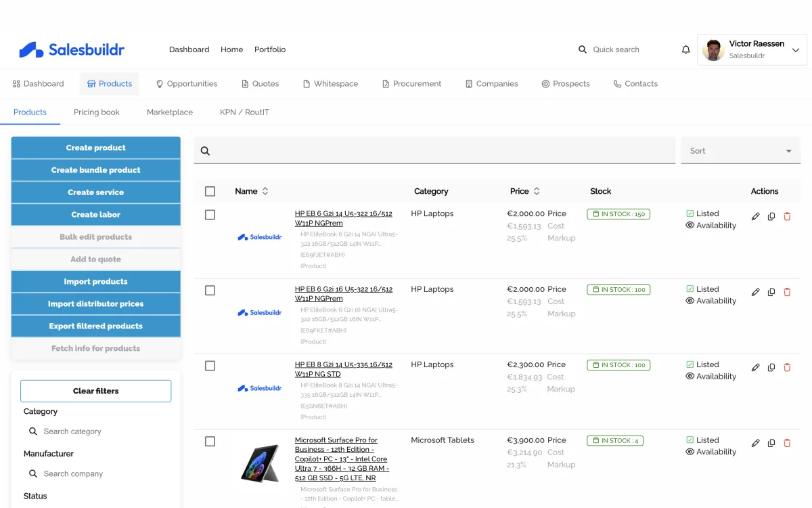
Task: Open Microsoft Surface Pro product link
Action: tap(342, 459)
